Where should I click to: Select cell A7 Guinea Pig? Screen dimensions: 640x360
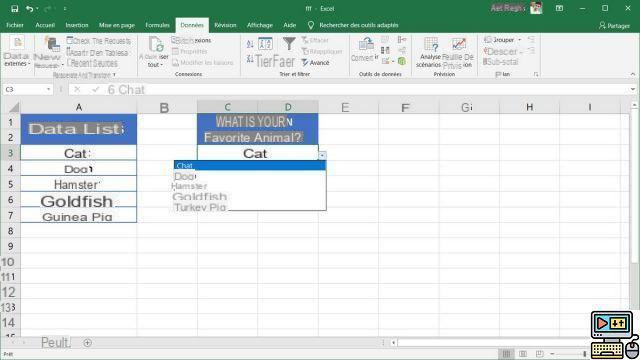(x=78, y=215)
